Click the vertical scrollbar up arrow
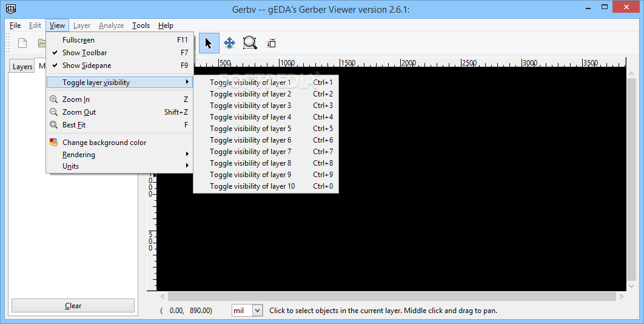The height and width of the screenshot is (324, 644). [x=632, y=73]
